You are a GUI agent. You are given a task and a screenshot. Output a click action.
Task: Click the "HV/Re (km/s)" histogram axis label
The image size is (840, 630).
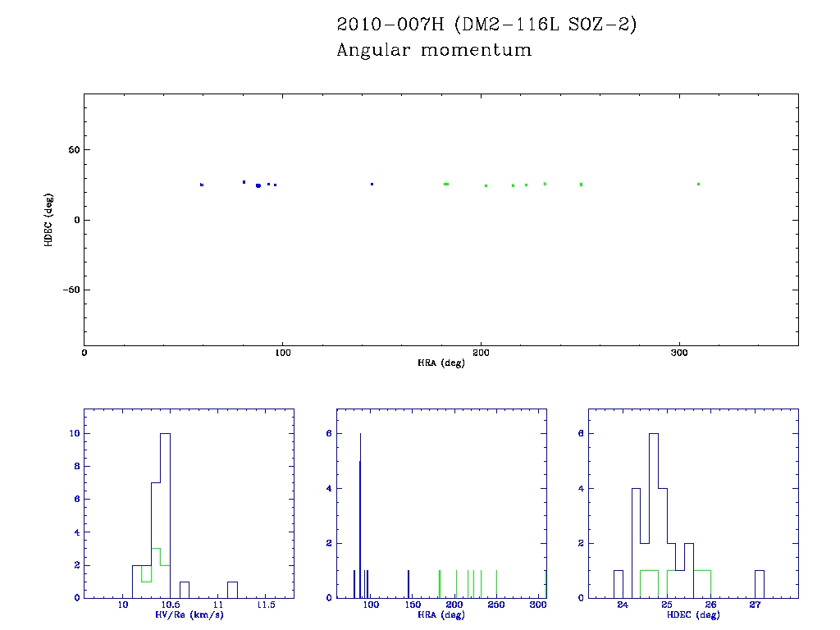[189, 614]
